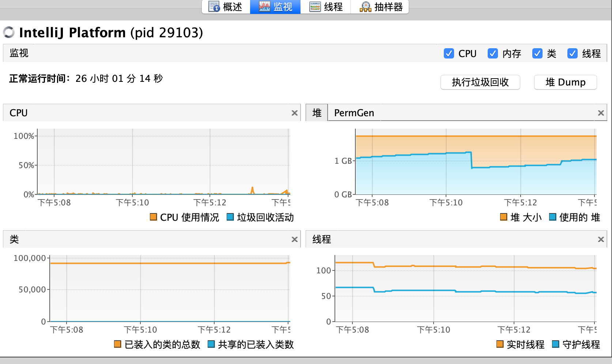
Task: Select the 监视 monitor tab
Action: [275, 7]
